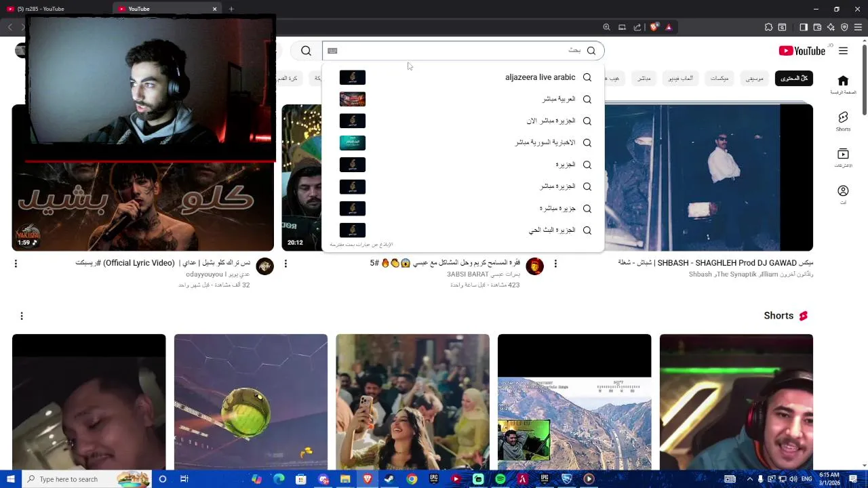Viewport: 868px width, 488px height.
Task: Select the 'مباشر' filter chip
Action: click(644, 79)
